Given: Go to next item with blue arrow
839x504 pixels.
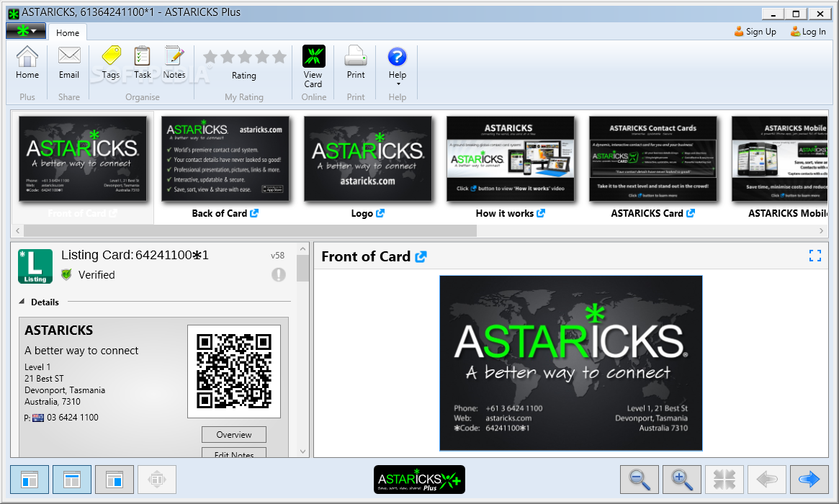Looking at the screenshot, I should click(809, 479).
